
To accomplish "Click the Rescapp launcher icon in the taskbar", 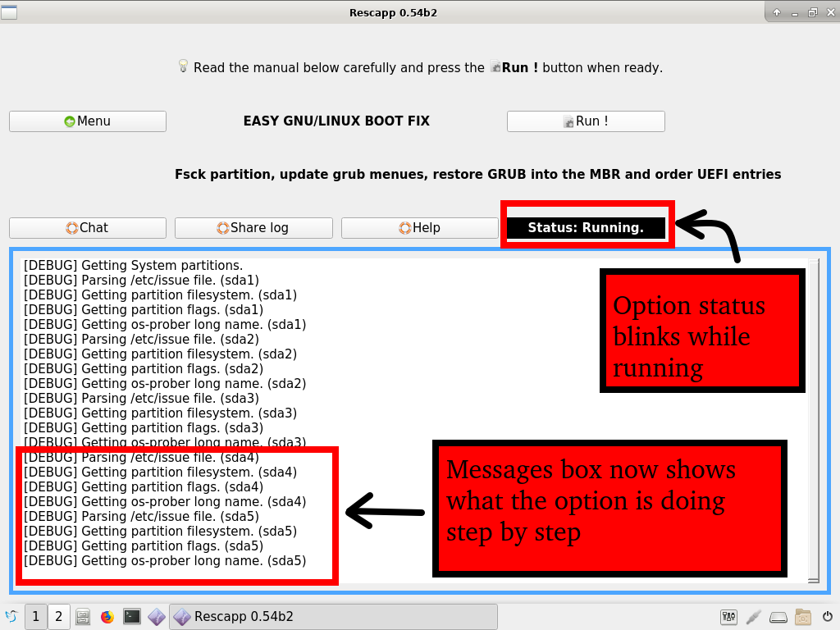I will click(156, 617).
